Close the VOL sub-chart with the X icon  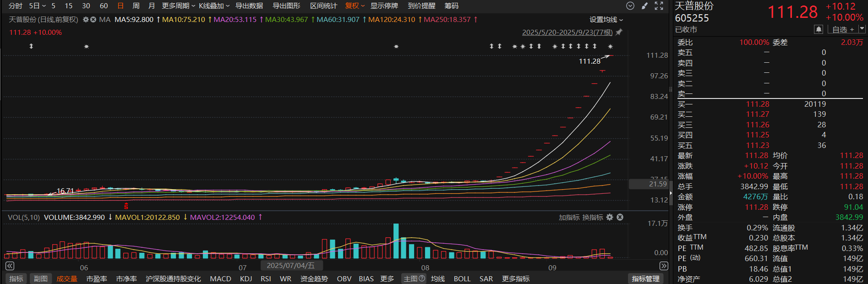tap(620, 217)
